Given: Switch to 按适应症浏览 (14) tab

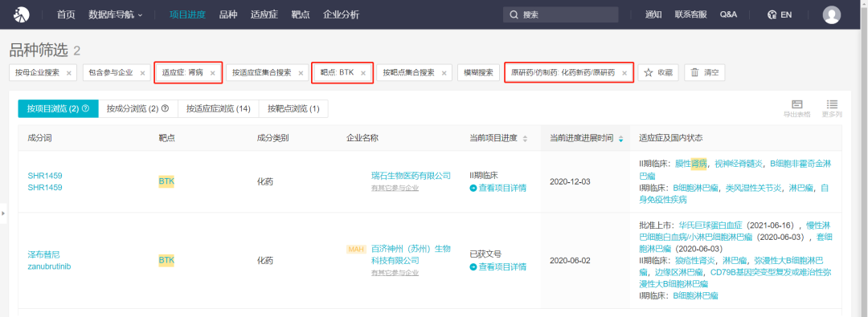Looking at the screenshot, I should pos(218,109).
